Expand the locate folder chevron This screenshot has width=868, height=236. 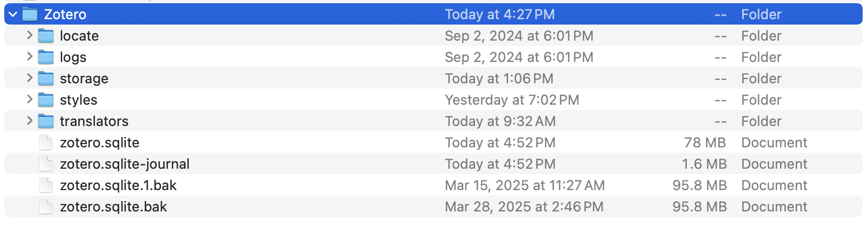pyautogui.click(x=30, y=35)
